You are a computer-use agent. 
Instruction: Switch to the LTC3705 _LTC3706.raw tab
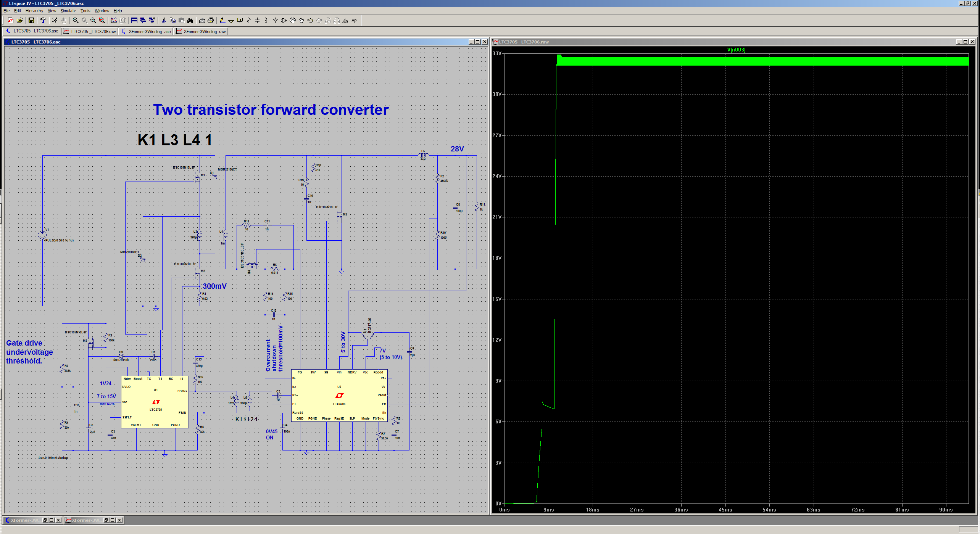tap(90, 31)
